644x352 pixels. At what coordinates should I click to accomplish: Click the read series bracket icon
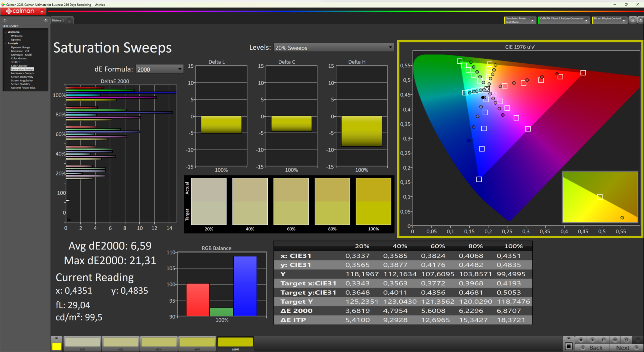[x=604, y=340]
